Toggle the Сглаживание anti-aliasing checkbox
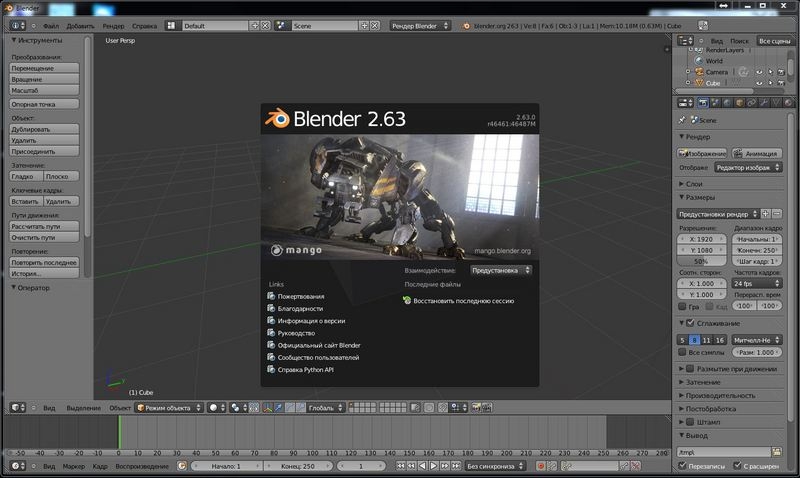800x478 pixels. tap(689, 324)
